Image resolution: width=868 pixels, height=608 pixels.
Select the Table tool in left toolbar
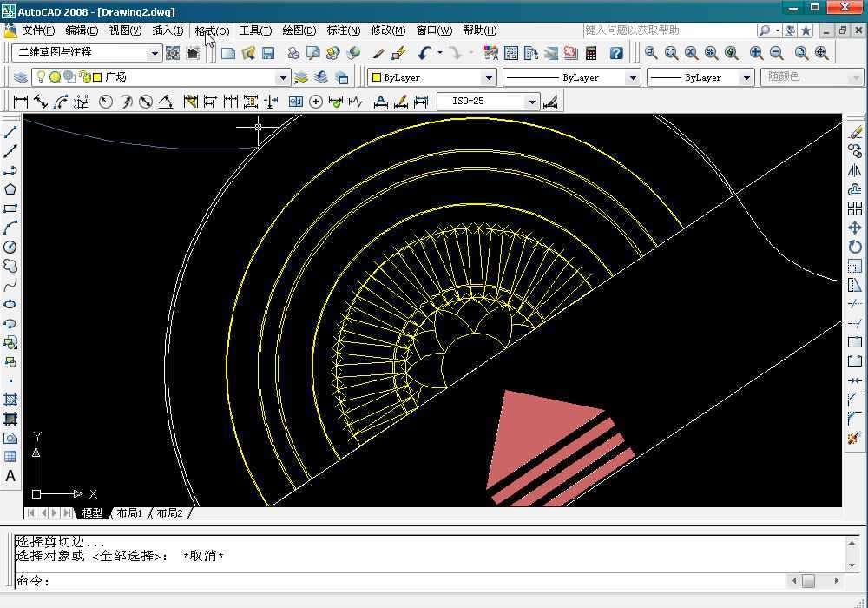point(10,457)
